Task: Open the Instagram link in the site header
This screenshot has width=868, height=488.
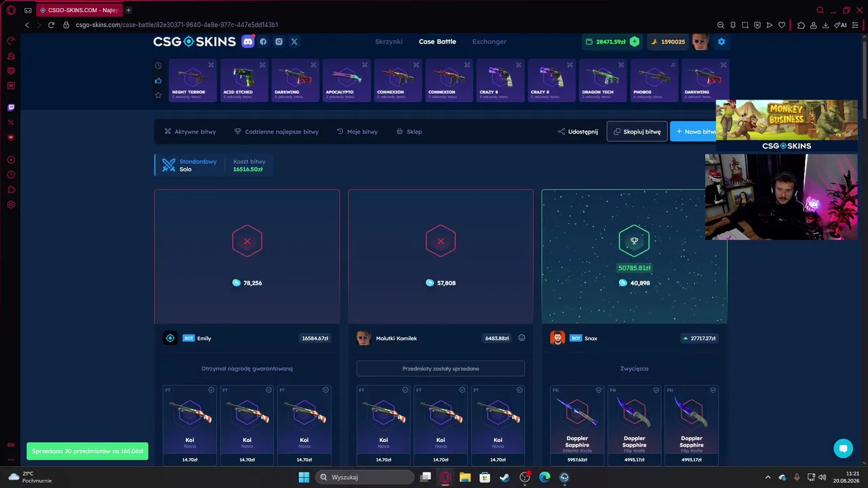Action: point(279,41)
